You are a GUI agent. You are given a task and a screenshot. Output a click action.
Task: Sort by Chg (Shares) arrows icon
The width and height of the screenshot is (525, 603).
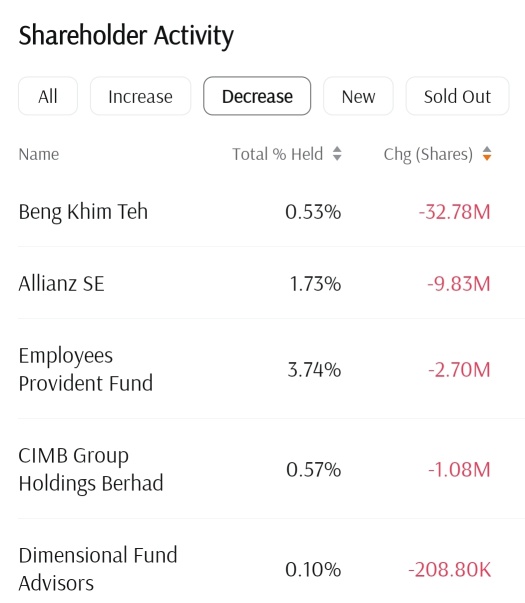point(487,154)
